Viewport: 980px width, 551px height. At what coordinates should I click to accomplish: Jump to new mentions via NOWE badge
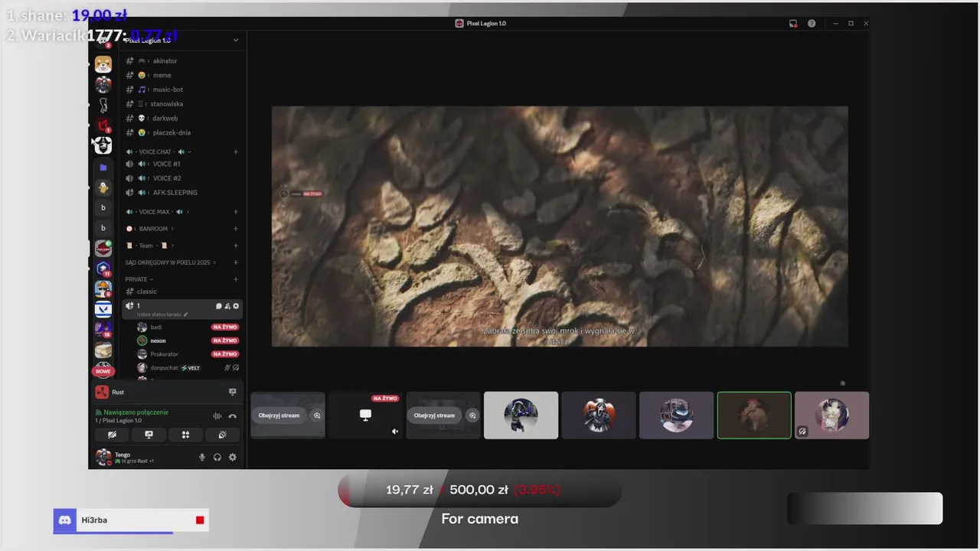103,371
